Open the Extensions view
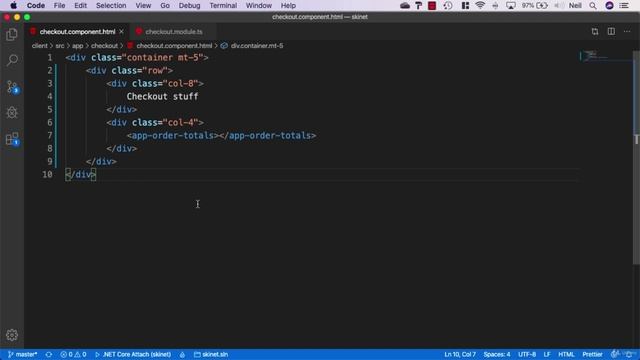Viewport: 640px width, 360px height. point(12,139)
